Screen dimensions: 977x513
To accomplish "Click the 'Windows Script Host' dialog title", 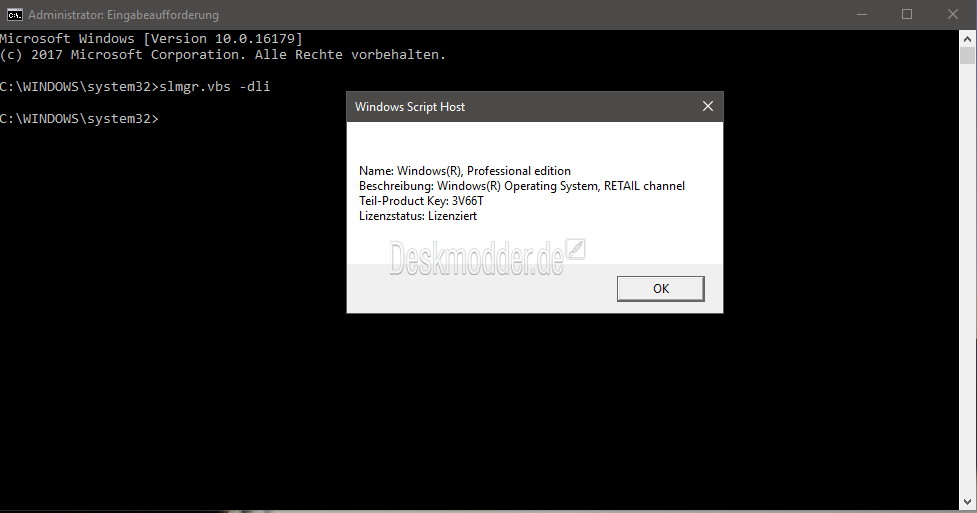I will pyautogui.click(x=410, y=107).
